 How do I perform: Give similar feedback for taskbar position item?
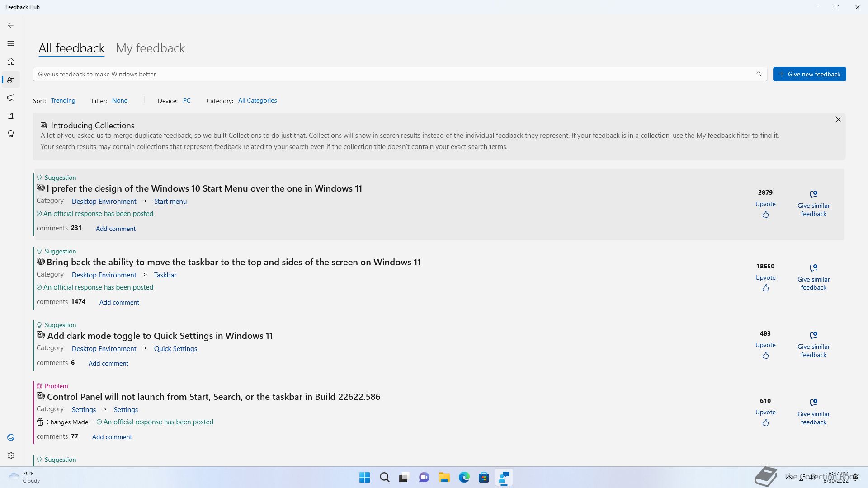point(814,277)
